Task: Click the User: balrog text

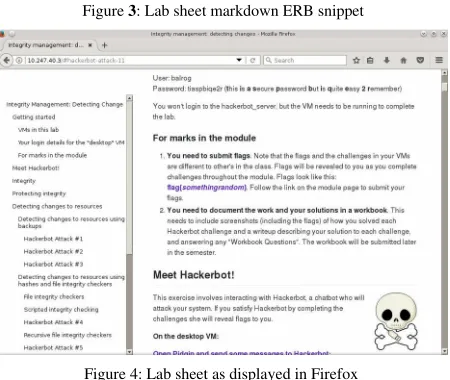Action: pyautogui.click(x=172, y=78)
